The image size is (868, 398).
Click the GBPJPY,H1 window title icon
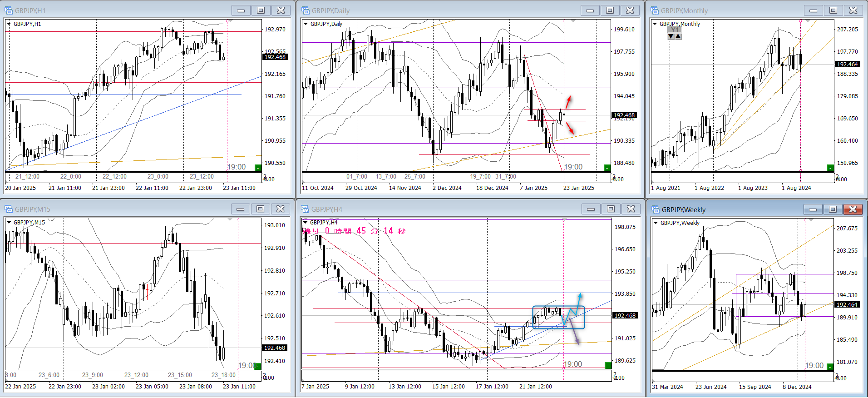tap(9, 10)
